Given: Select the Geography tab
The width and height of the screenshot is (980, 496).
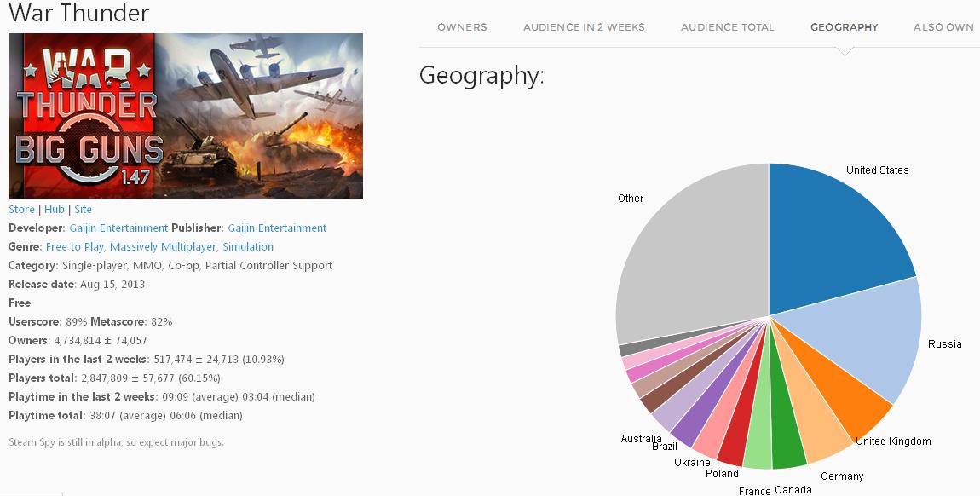Looking at the screenshot, I should 845,27.
